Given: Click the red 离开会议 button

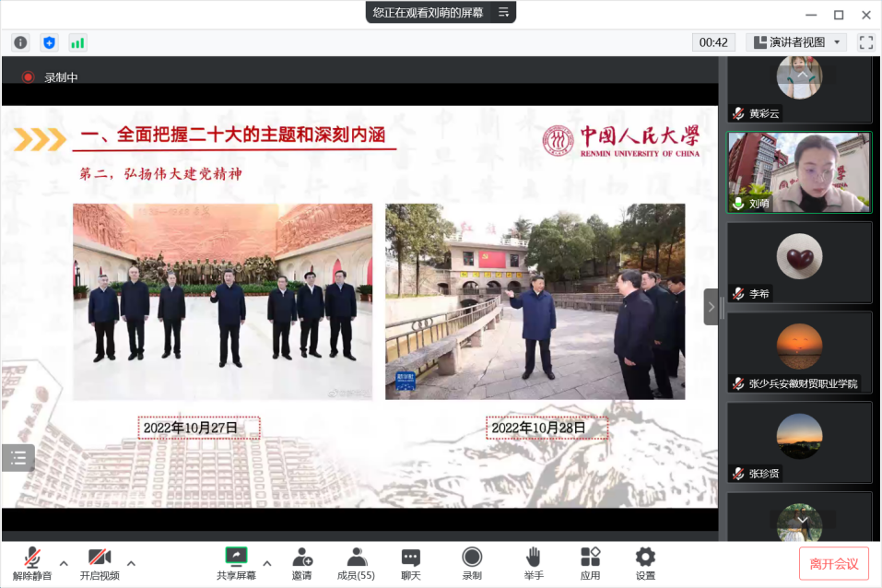Looking at the screenshot, I should click(x=833, y=563).
